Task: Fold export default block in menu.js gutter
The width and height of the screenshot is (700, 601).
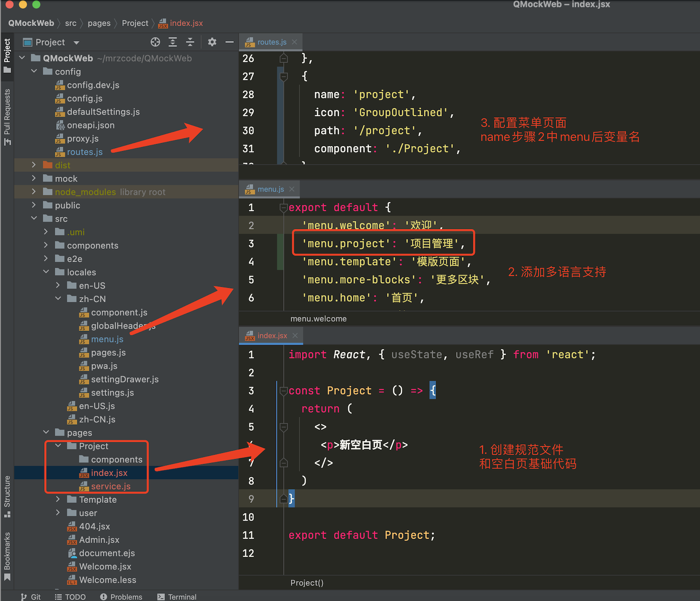Action: [x=284, y=207]
